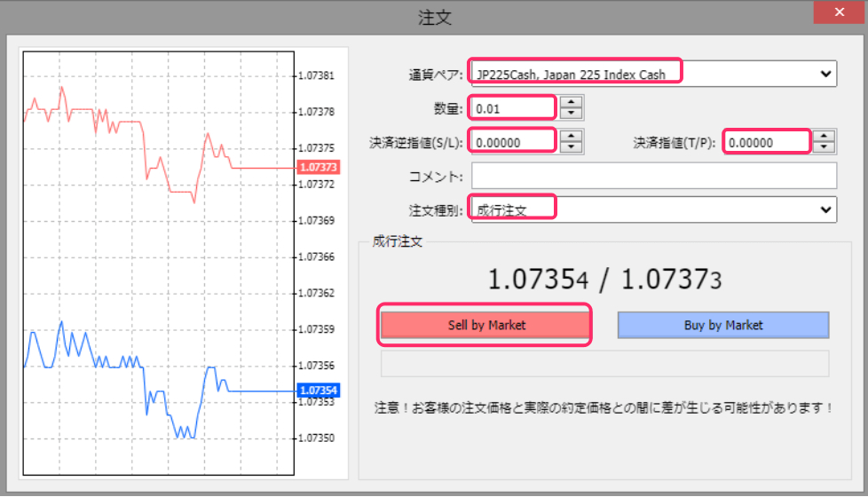Image resolution: width=868 pixels, height=497 pixels.
Task: Open the 通貨ペア symbol dropdown arrow
Action: tap(825, 74)
